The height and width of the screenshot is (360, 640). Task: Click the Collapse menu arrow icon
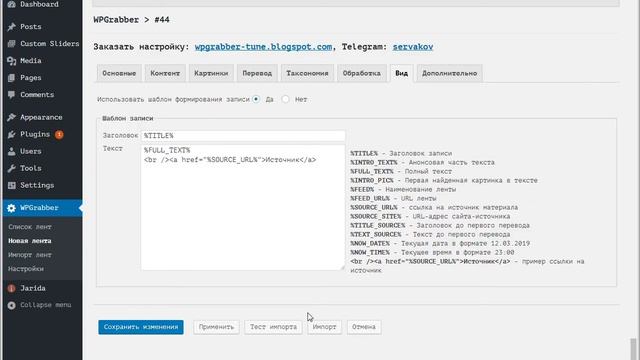tap(11, 305)
